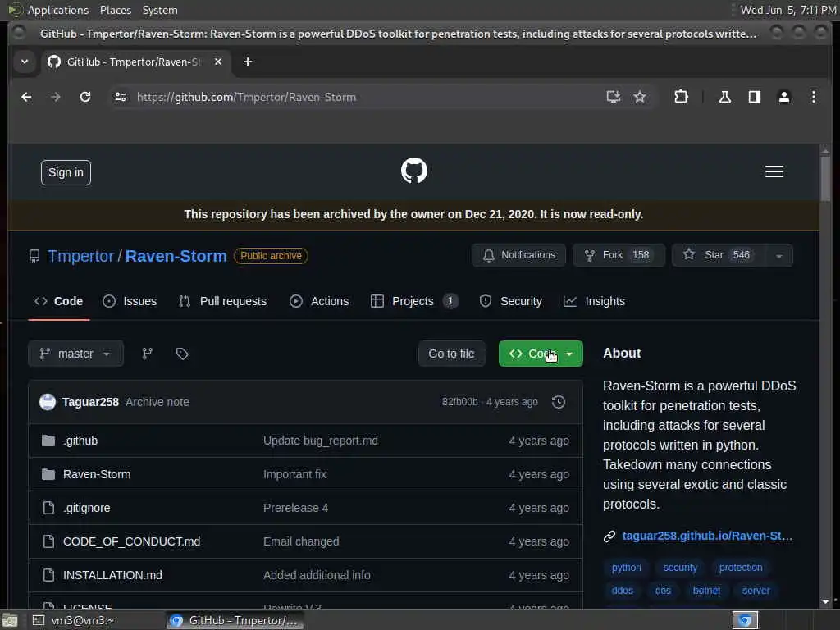The image size is (840, 630).
Task: Open the .github folder
Action: (80, 441)
